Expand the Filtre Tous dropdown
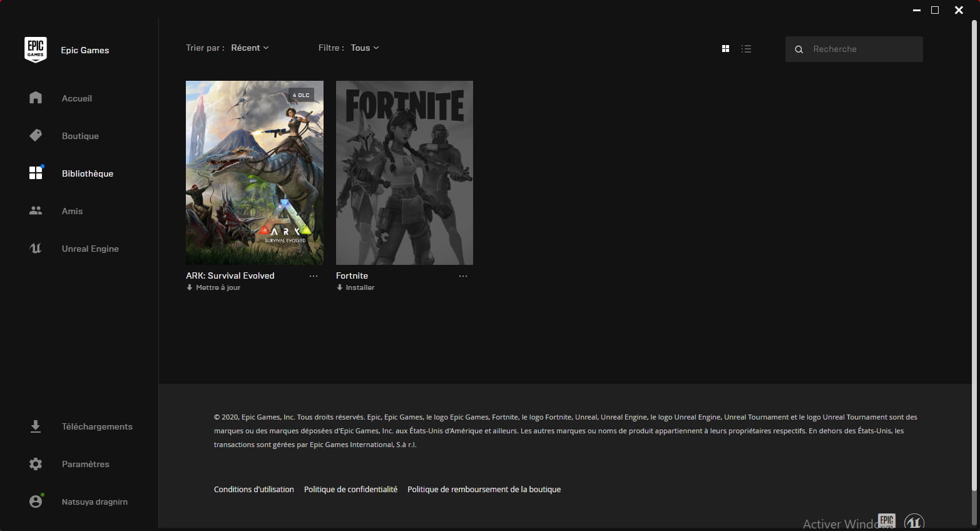The width and height of the screenshot is (980, 531). coord(365,48)
